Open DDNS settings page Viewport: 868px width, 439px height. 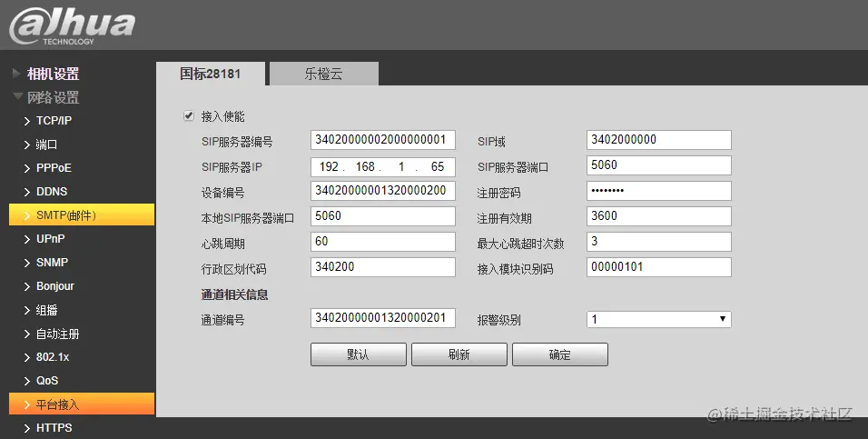(52, 192)
